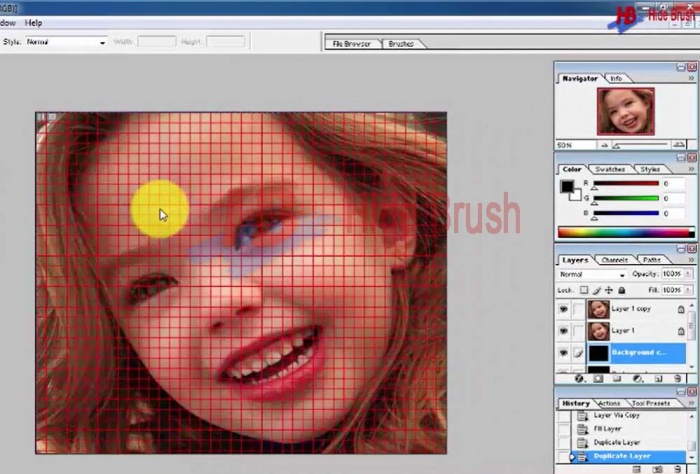
Task: Click the Navigator image preview thumbnail
Action: 625,111
